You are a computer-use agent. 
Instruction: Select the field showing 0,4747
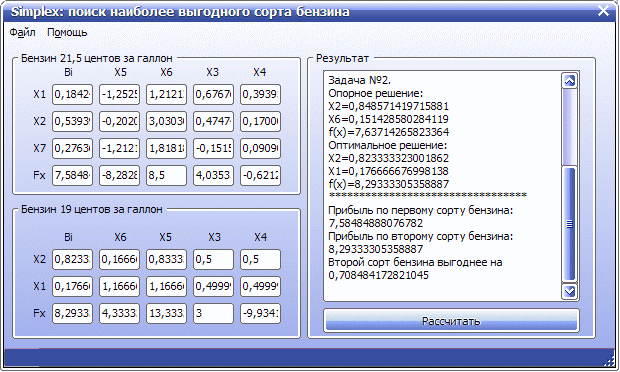(x=214, y=121)
